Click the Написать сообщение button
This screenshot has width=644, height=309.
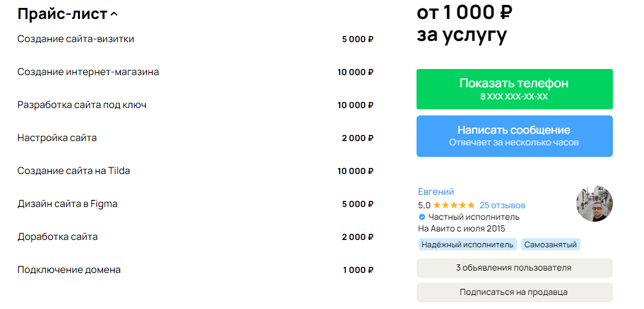point(514,136)
